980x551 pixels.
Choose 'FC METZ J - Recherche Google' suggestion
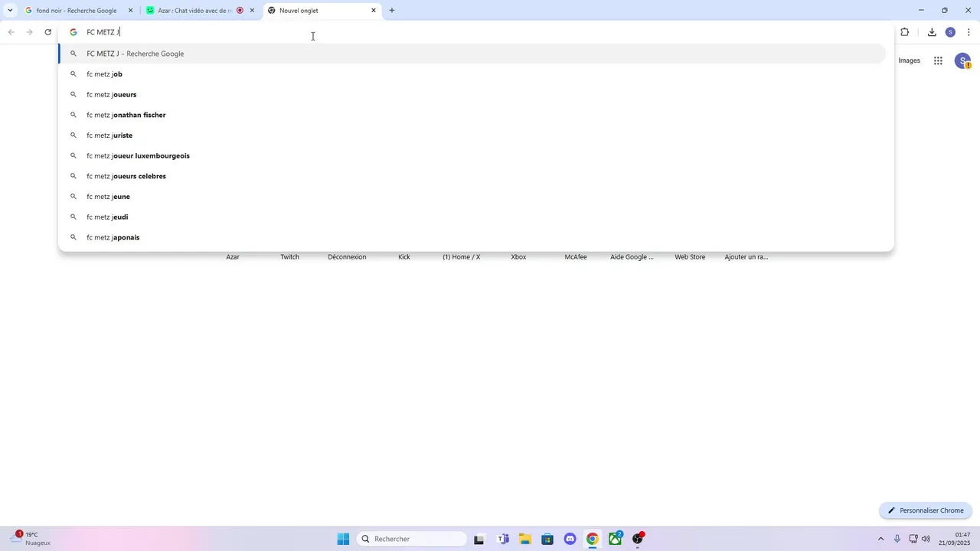click(472, 54)
